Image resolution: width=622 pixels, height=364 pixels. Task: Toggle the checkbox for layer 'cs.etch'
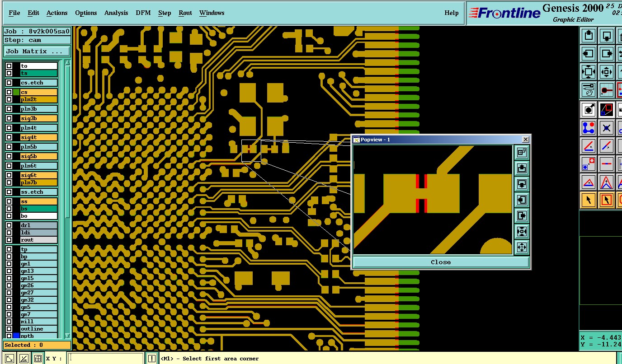[x=9, y=83]
